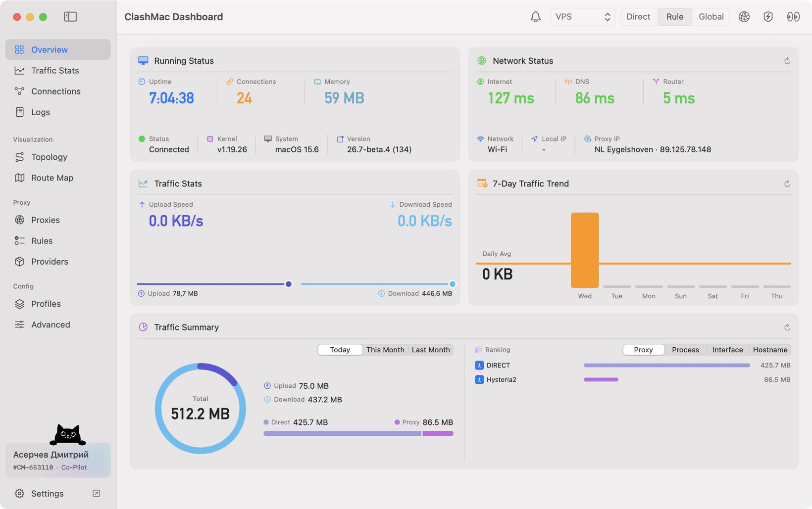
Task: Show ranking by Hostname tab
Action: [770, 350]
